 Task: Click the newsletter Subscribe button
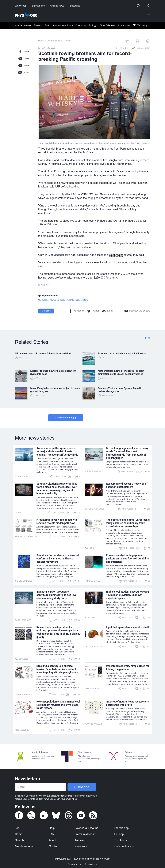81,787
